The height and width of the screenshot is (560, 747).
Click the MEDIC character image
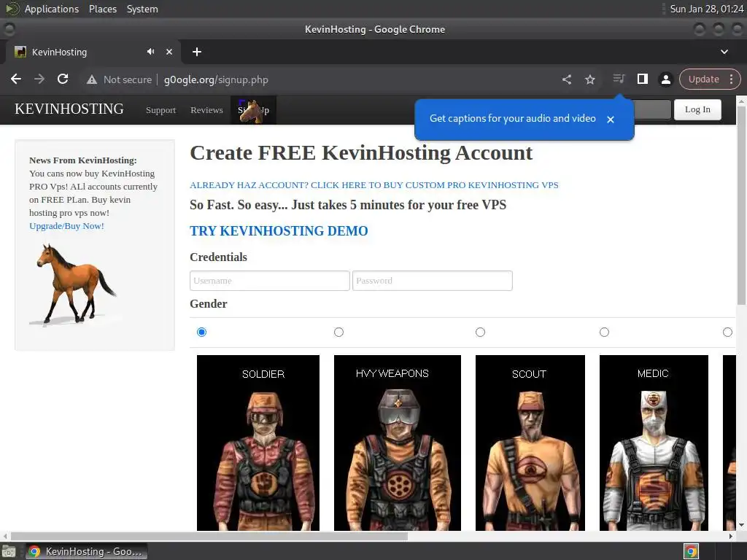tap(654, 443)
